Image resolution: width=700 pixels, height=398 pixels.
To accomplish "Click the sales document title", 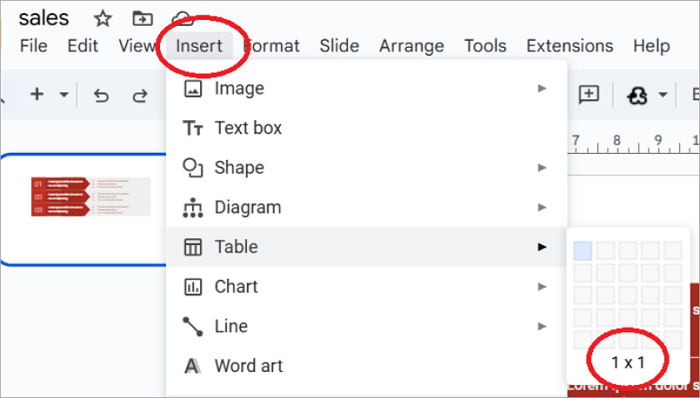I will click(44, 18).
